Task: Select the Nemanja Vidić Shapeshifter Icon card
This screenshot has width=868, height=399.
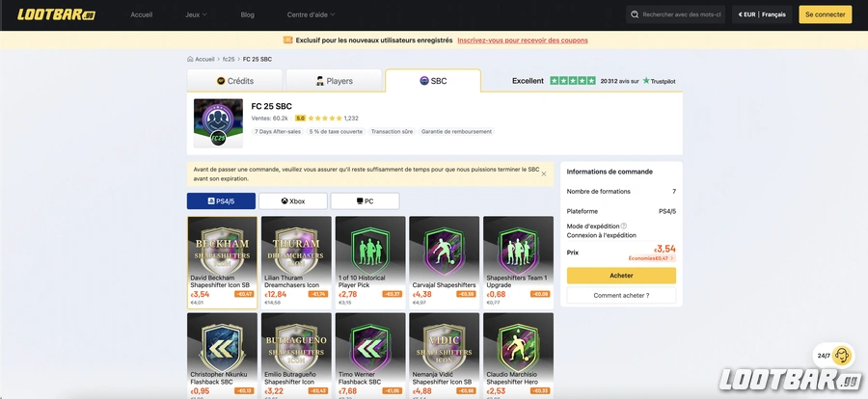Action: [x=444, y=356]
